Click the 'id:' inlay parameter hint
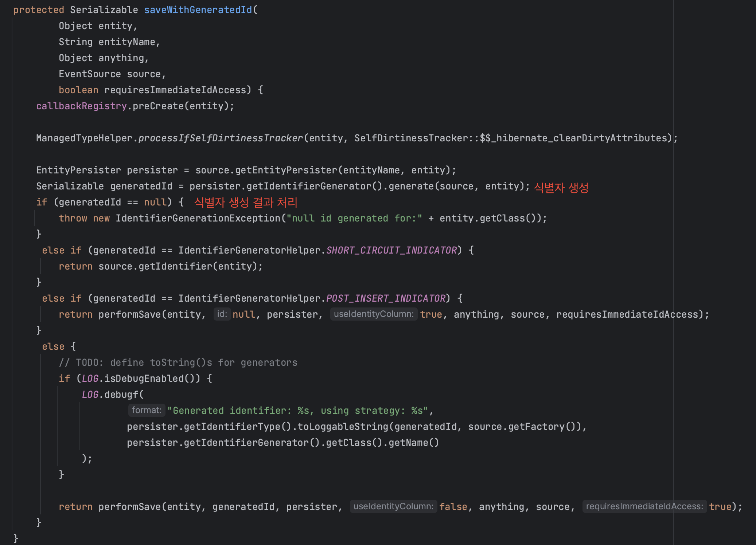This screenshot has width=756, height=545. (222, 314)
